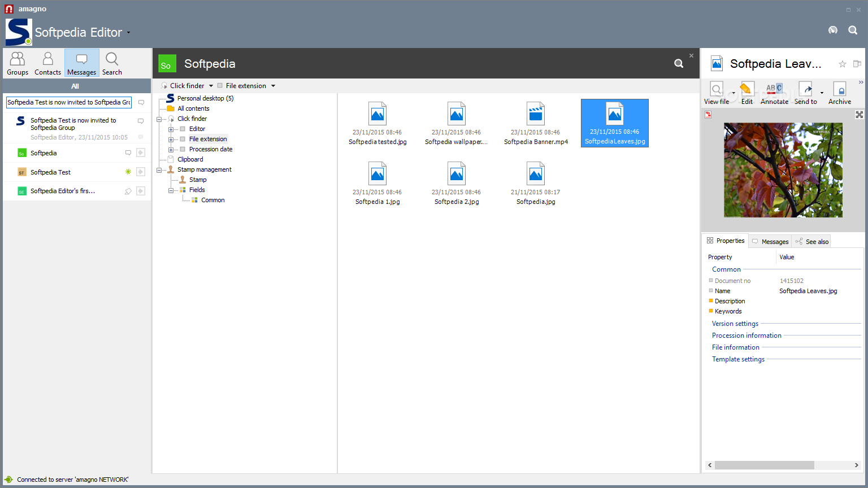
Task: Open Softpedia Test arrow button
Action: coord(141,172)
